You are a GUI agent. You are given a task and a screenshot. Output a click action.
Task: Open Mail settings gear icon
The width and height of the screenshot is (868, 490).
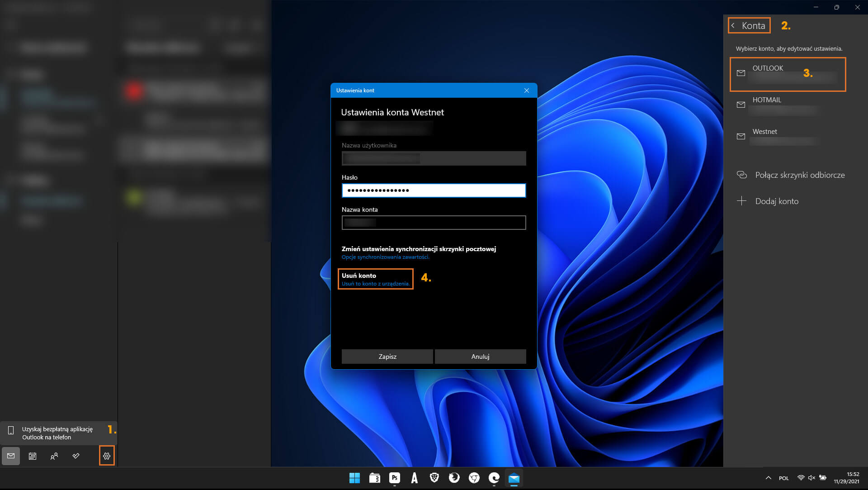107,456
